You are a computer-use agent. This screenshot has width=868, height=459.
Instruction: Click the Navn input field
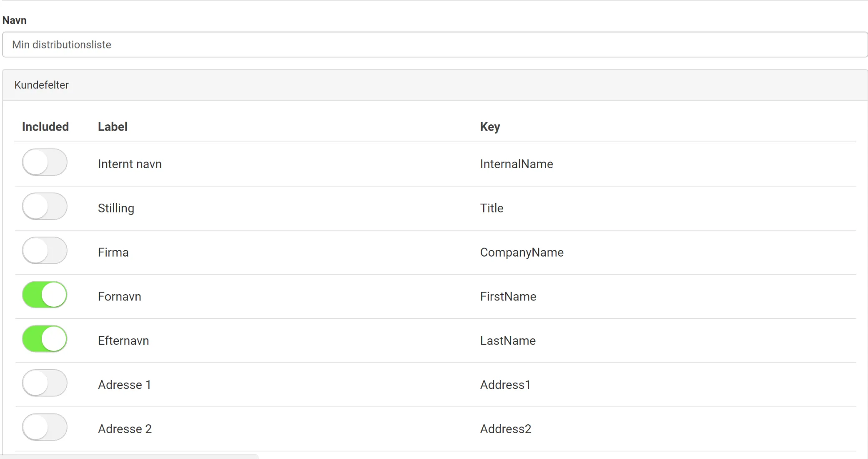435,45
